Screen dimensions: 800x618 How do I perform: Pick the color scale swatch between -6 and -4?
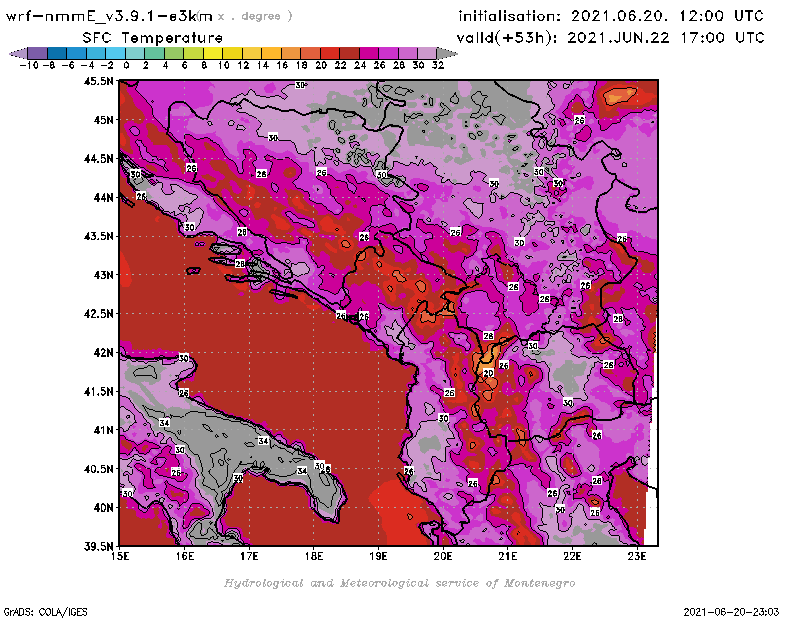77,53
